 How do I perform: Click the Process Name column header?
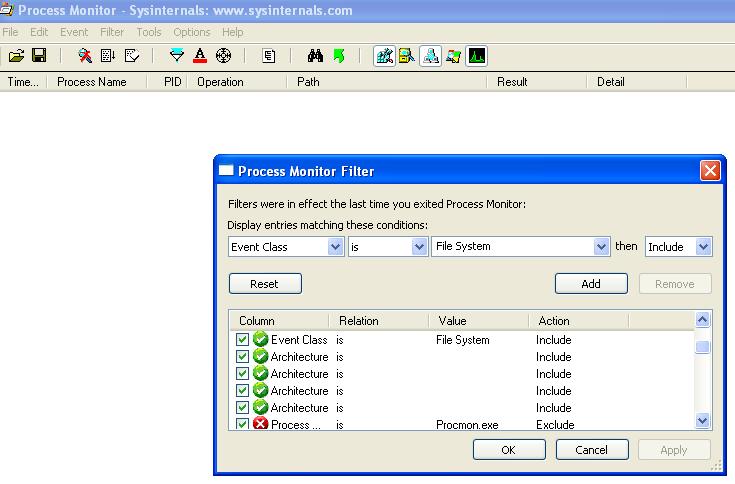pos(97,82)
